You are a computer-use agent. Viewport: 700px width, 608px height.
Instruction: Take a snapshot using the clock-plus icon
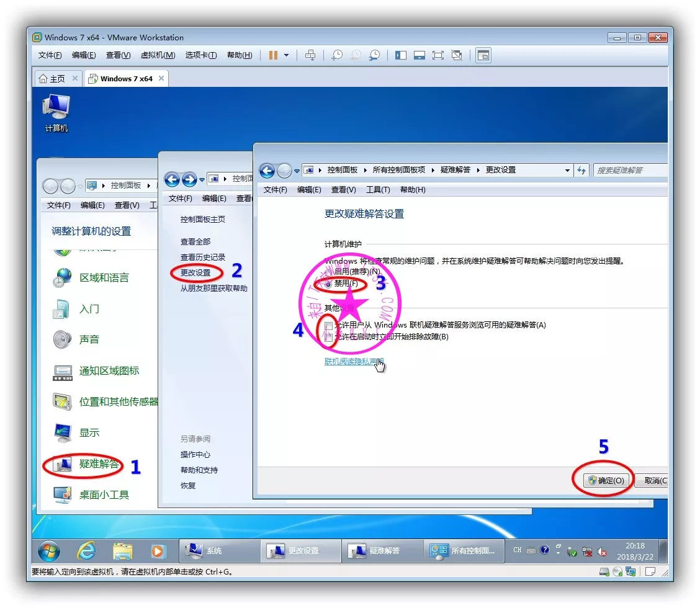coord(336,55)
